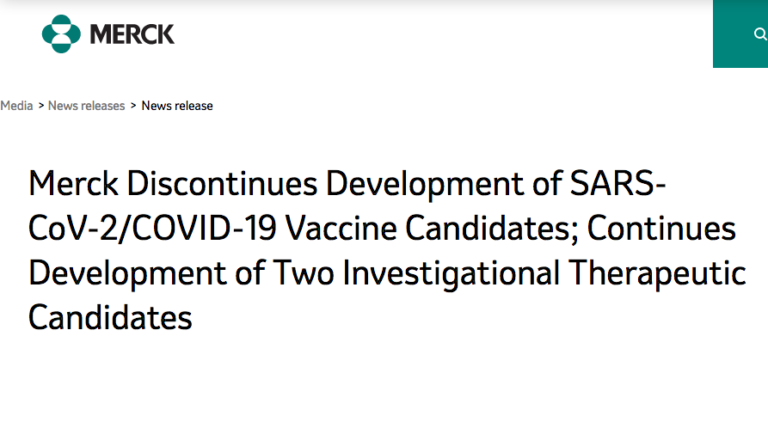Click the word Discontinues in the headline
The image size is (768, 428).
(x=222, y=184)
